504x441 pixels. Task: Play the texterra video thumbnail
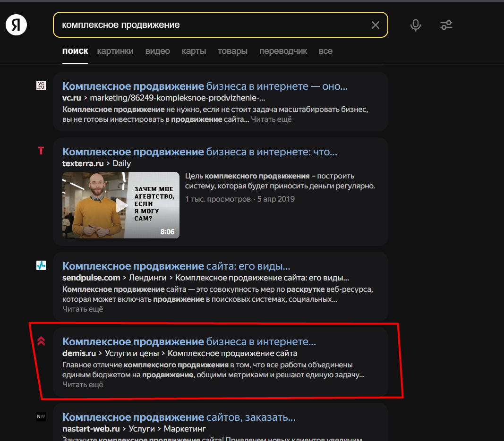click(121, 205)
